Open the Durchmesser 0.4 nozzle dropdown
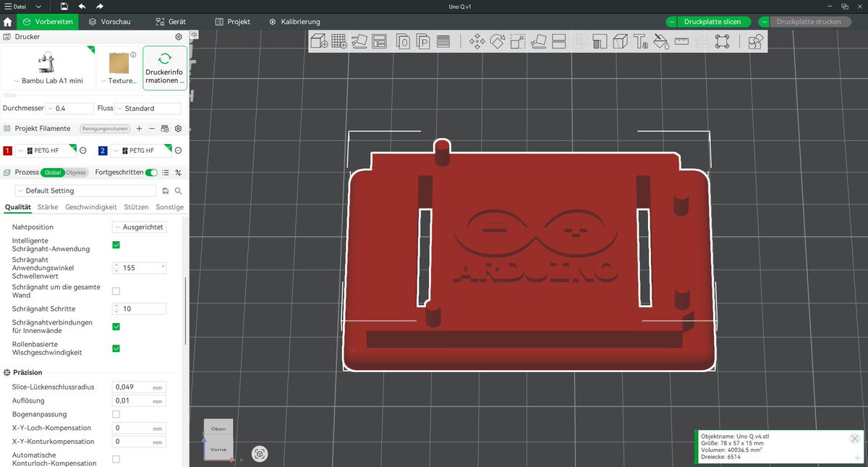This screenshot has width=868, height=467. (69, 109)
